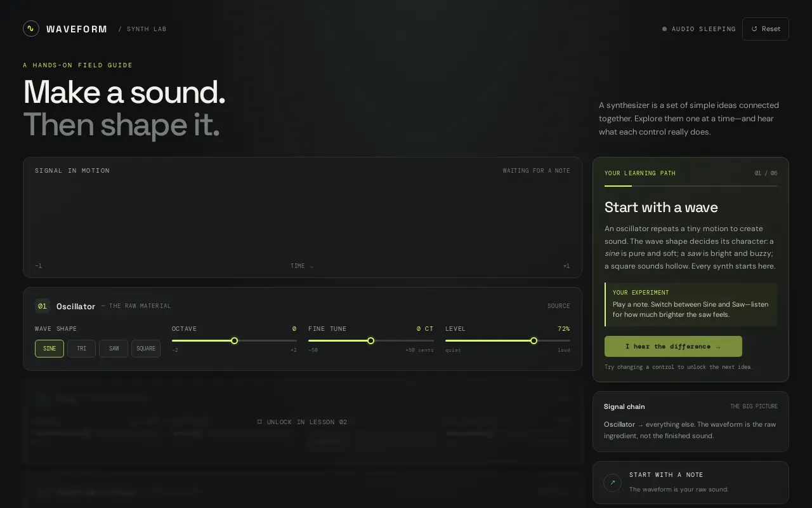Click the 'SOURCE' label in Oscillator panel
This screenshot has height=508, width=812.
click(559, 306)
